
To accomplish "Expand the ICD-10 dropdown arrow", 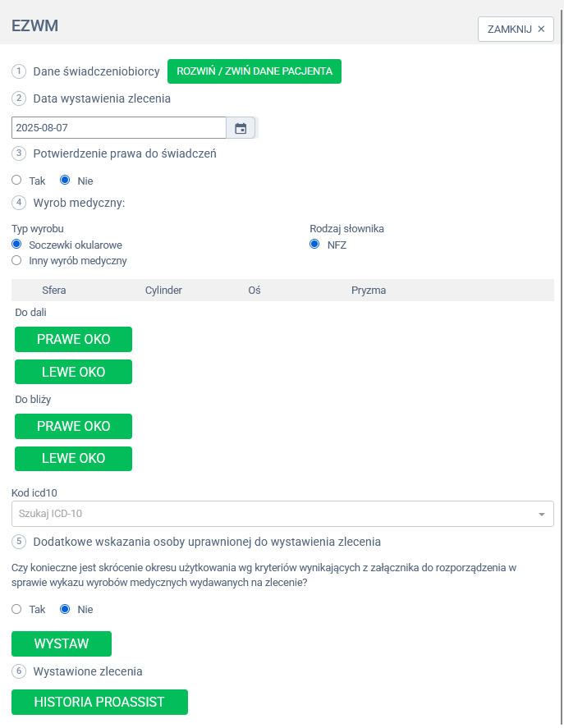I will point(541,515).
